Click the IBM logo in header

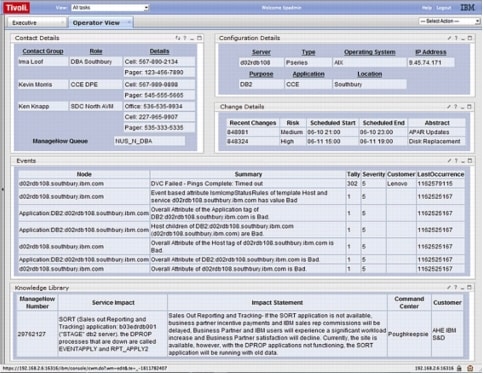click(x=467, y=7)
